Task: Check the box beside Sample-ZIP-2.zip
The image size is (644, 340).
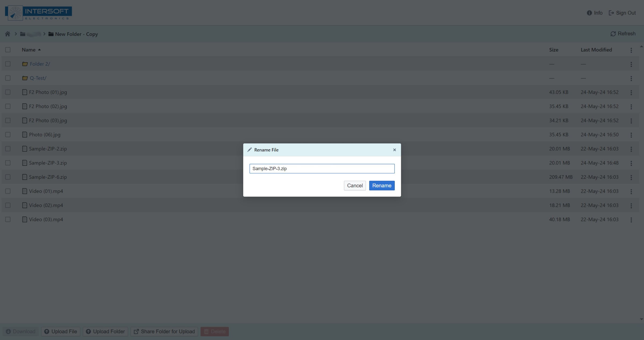Action: click(8, 149)
